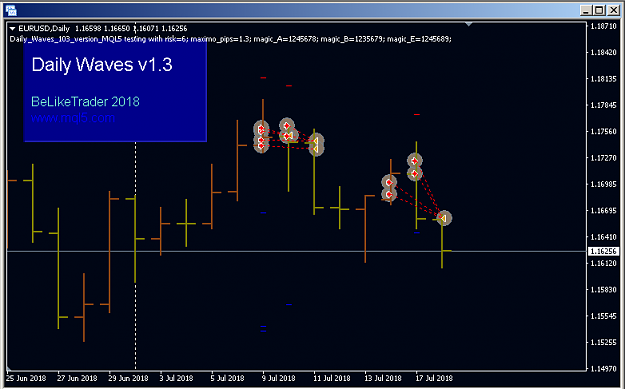Click the current price label 1.16256
This screenshot has height=389, width=625.
[603, 251]
